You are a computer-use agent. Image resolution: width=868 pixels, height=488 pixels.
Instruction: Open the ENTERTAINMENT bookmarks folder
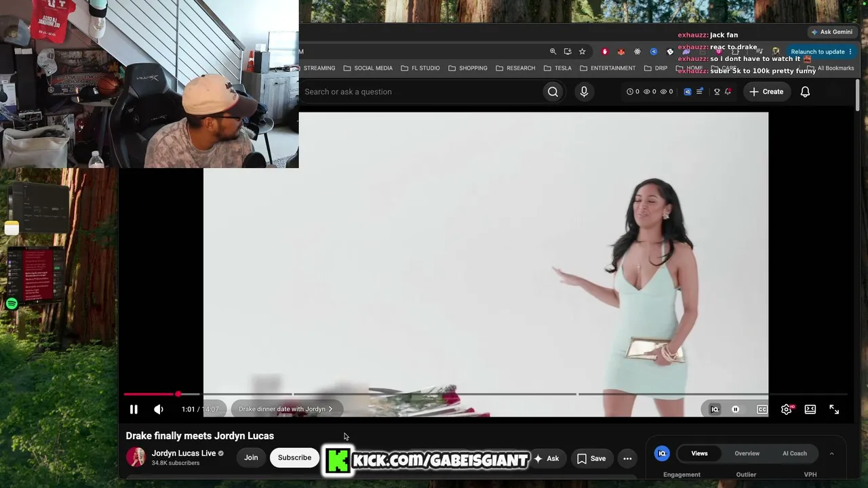[607, 68]
